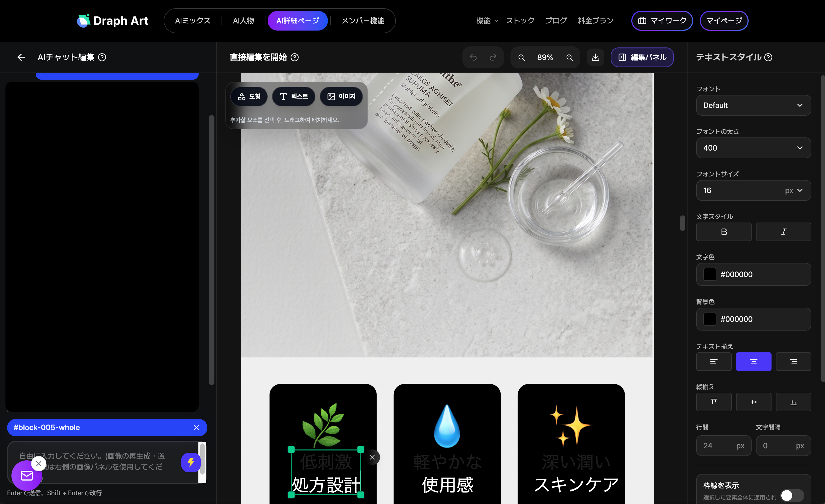Click the chat panel vertical scrollbar
The image size is (825, 504).
(x=212, y=250)
